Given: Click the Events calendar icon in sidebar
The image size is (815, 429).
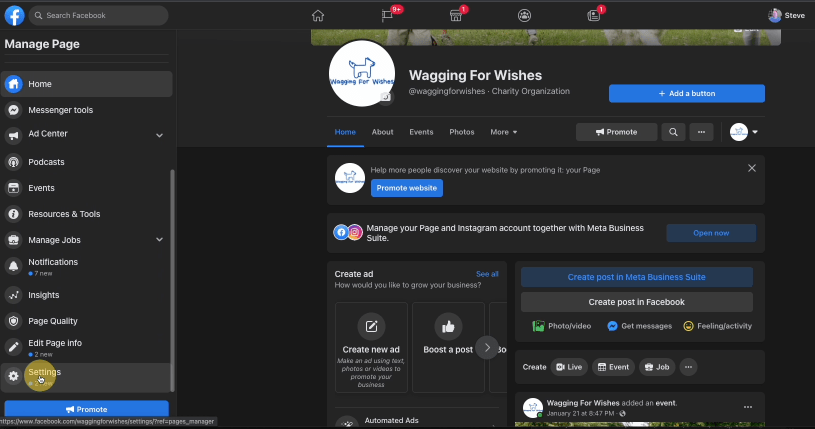Looking at the screenshot, I should point(14,188).
